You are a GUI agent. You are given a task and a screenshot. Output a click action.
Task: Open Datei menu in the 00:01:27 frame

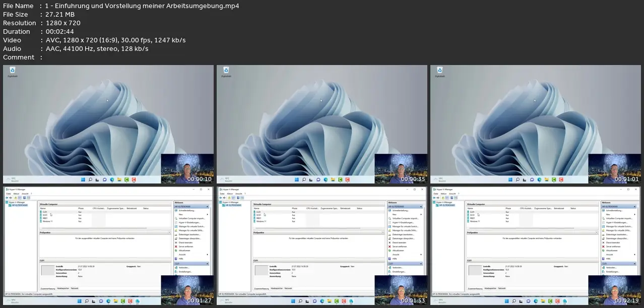point(8,194)
